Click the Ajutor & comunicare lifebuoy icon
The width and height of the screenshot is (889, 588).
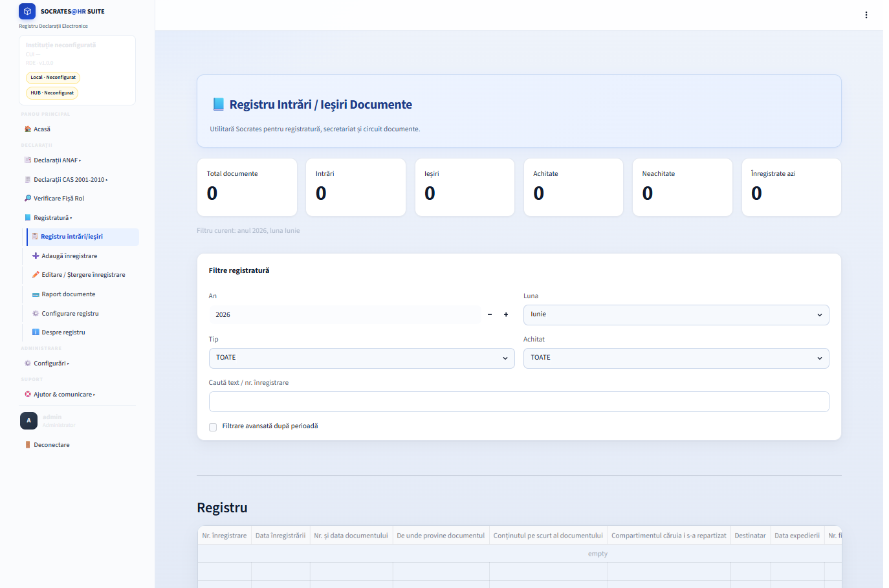point(28,395)
